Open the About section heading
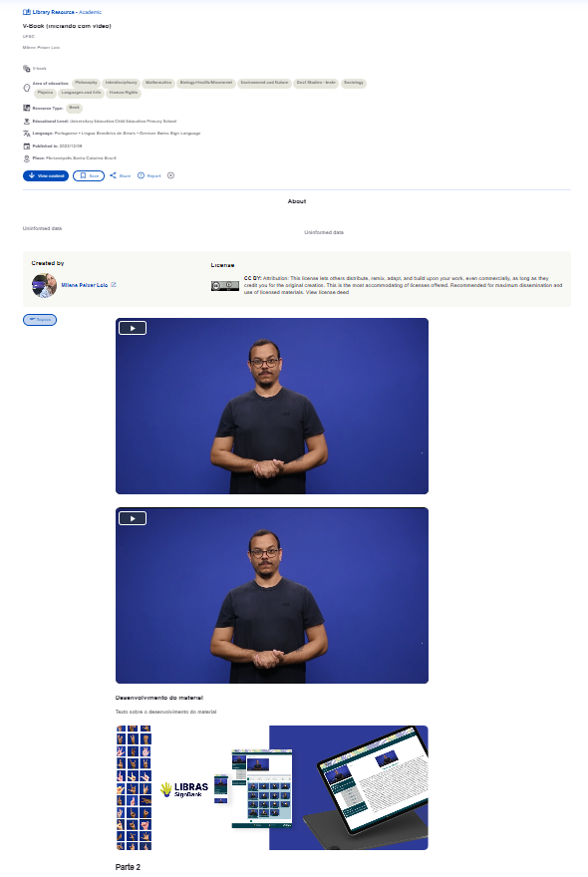Image resolution: width=588 pixels, height=877 pixels. point(297,201)
